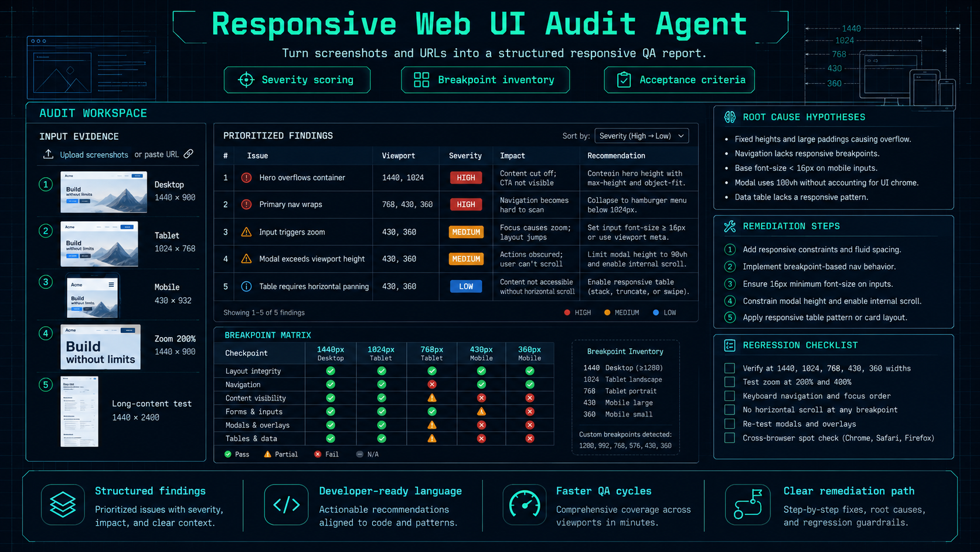Viewport: 980px width, 552px height.
Task: Open the Desktop 1440 × 900 screenshot thumbnail
Action: tap(104, 192)
